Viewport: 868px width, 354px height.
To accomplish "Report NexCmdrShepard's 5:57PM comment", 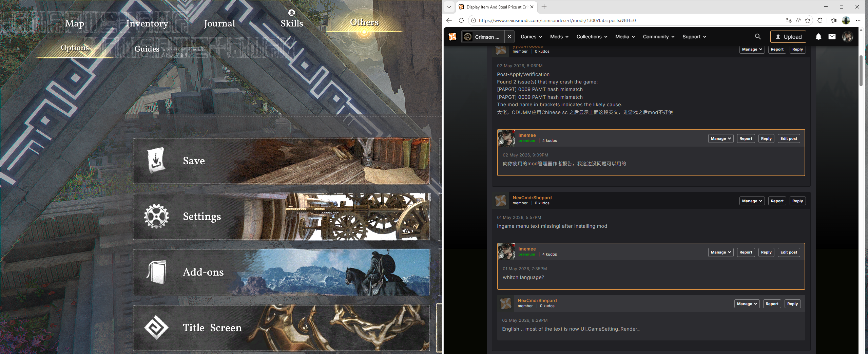I will (x=777, y=201).
